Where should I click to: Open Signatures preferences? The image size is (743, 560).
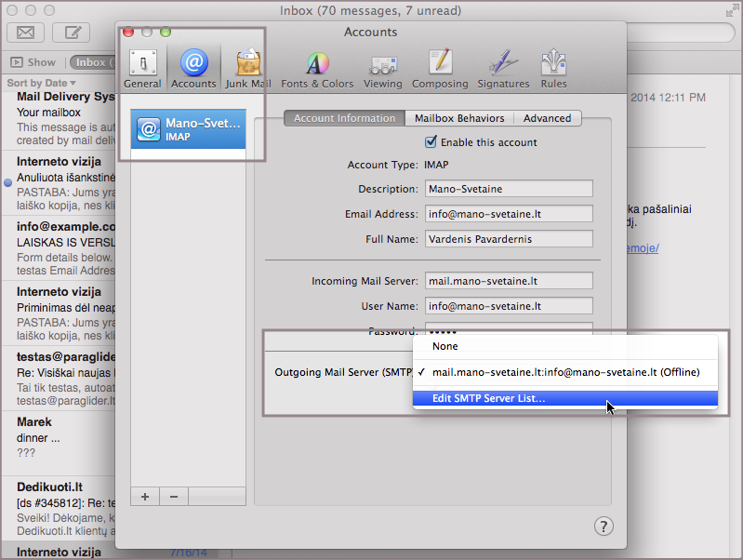tap(504, 69)
